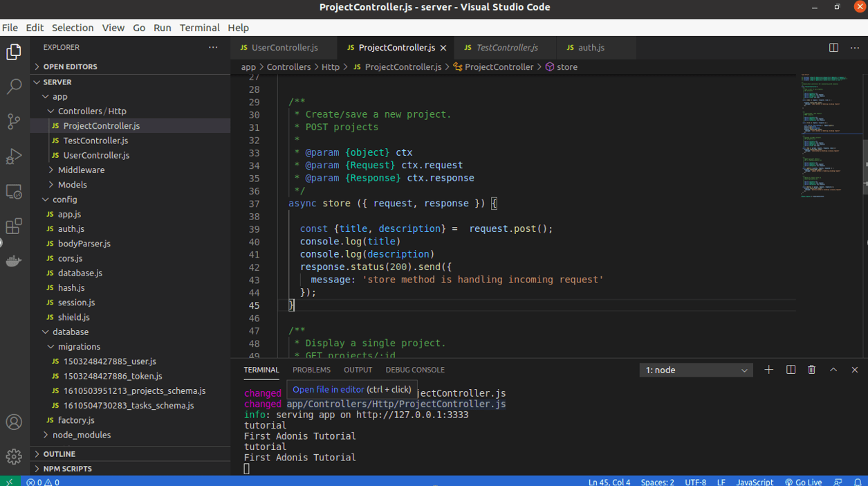The width and height of the screenshot is (868, 486).
Task: Click the Ln 45, Col 4 position indicator
Action: pyautogui.click(x=609, y=482)
